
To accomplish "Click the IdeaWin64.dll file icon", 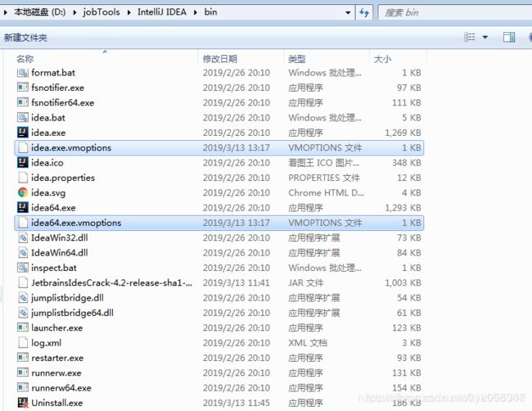I will [x=23, y=253].
